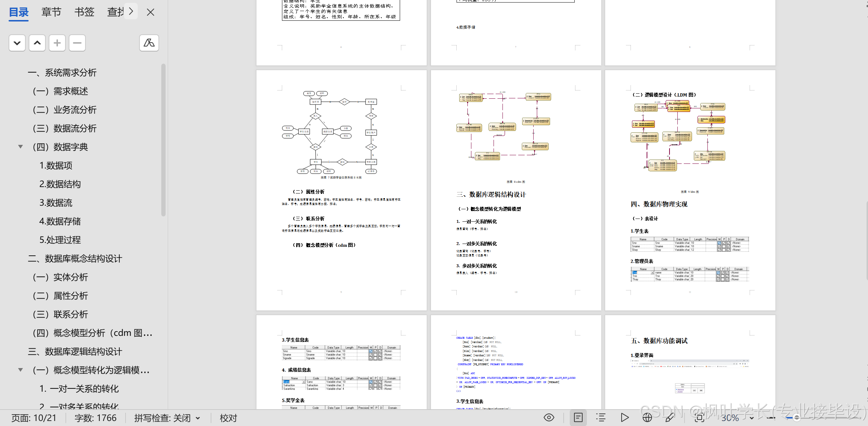The image size is (868, 426).
Task: Click the navigation pane vertical scrollbar
Action: [x=163, y=140]
